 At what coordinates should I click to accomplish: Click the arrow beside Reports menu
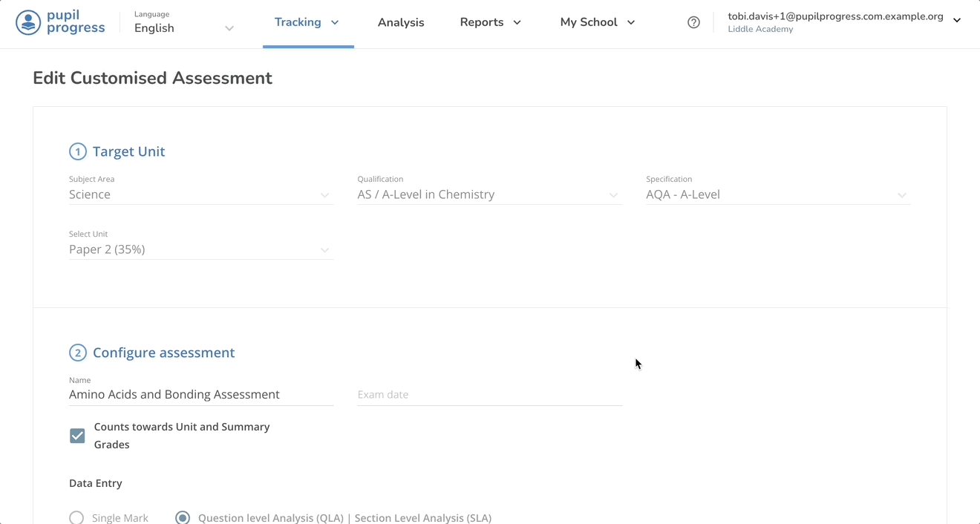click(x=517, y=22)
